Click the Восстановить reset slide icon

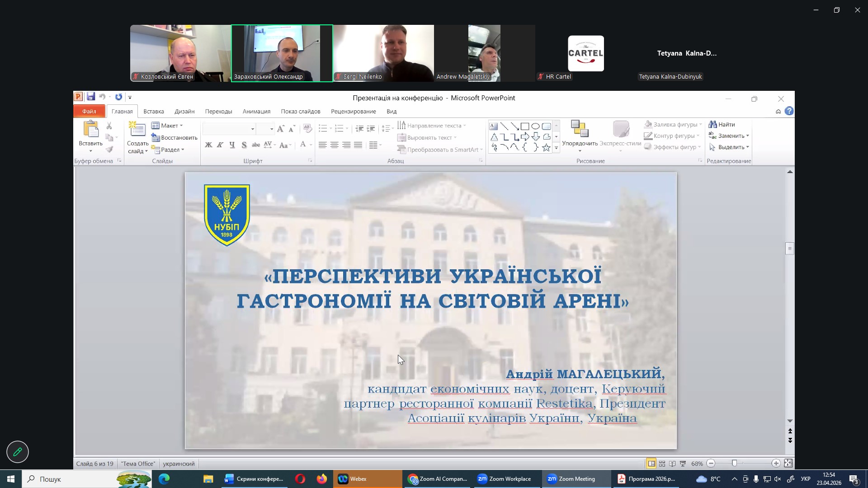(x=155, y=137)
